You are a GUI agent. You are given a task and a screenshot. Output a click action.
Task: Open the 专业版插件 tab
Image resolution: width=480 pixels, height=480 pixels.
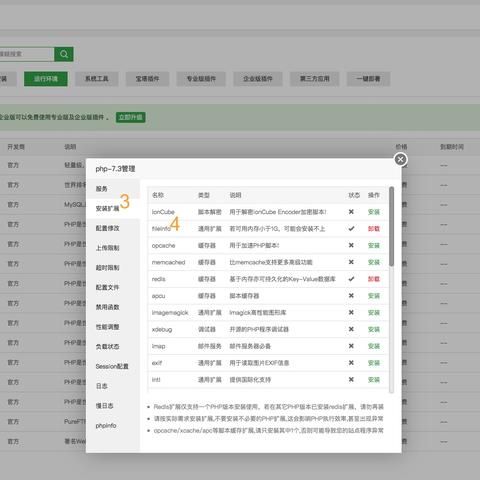click(201, 79)
